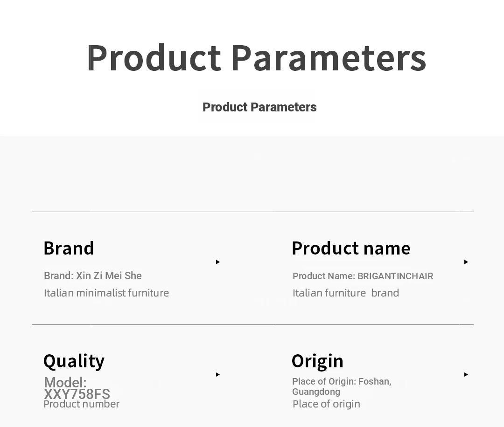This screenshot has height=427, width=504.
Task: Expand the Quality section arrow
Action: [x=217, y=374]
